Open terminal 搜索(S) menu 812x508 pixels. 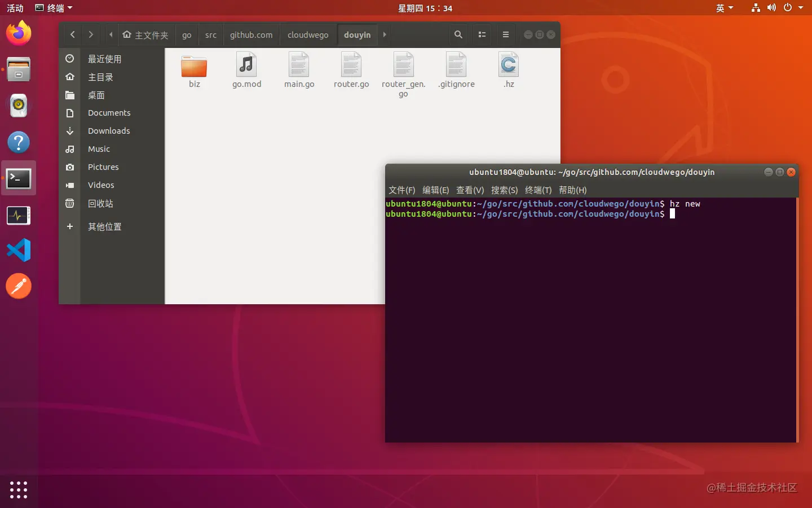point(505,190)
